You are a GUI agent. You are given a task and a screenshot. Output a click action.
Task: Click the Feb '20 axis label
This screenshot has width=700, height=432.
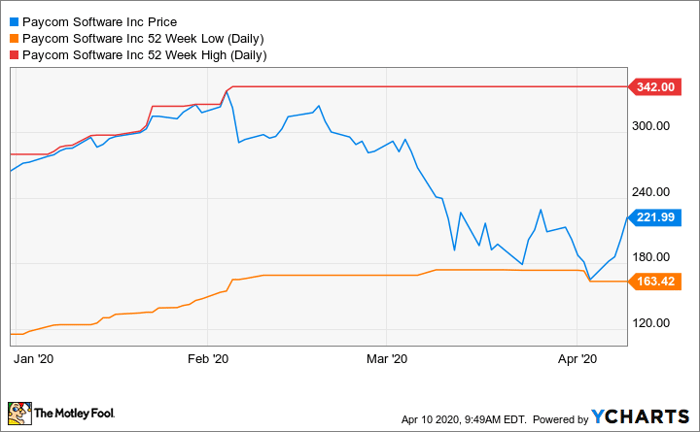[207, 356]
